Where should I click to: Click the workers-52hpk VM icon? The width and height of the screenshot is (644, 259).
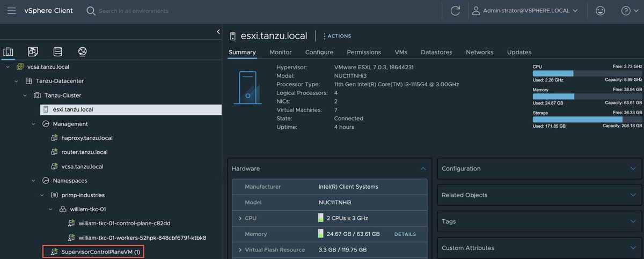pos(71,238)
